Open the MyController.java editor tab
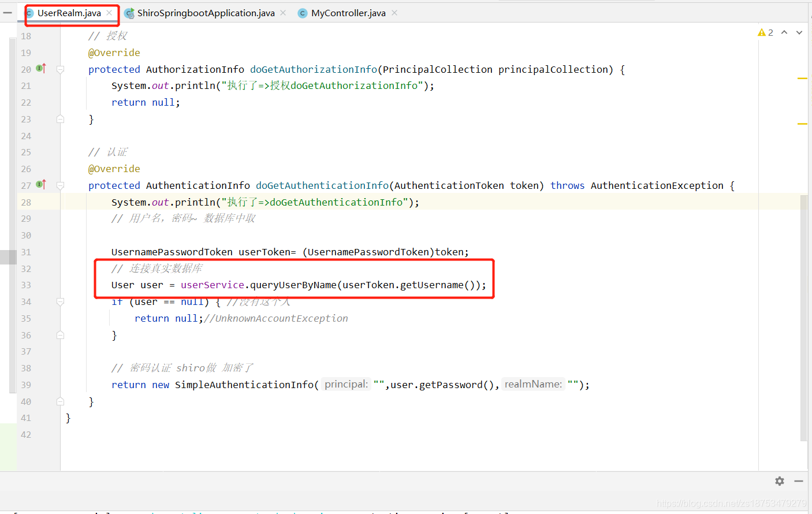 point(348,13)
